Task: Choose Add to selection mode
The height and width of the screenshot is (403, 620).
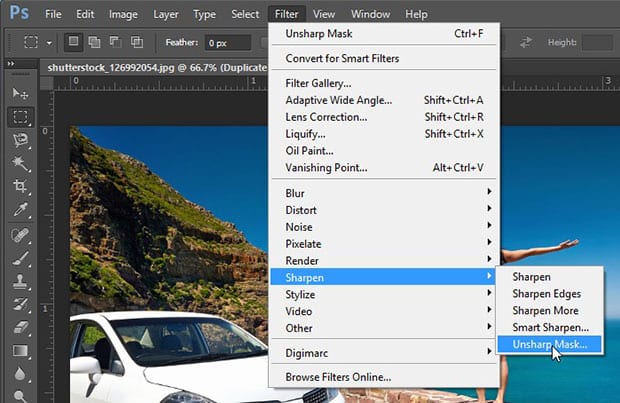Action: [x=94, y=42]
